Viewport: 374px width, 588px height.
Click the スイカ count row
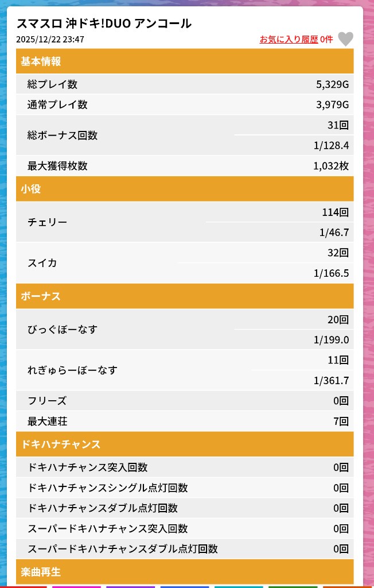185,263
